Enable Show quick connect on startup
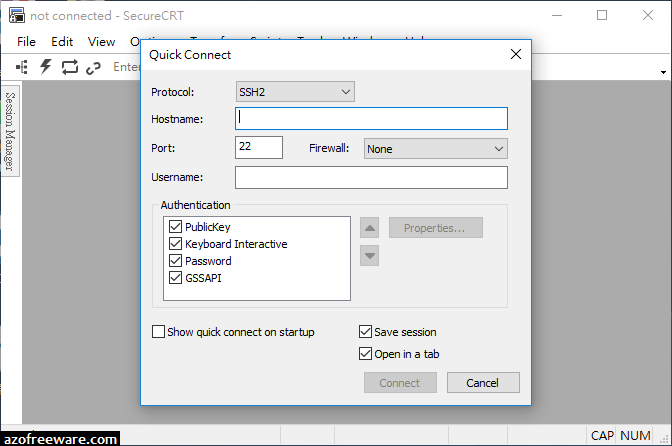672x446 pixels. pyautogui.click(x=158, y=332)
